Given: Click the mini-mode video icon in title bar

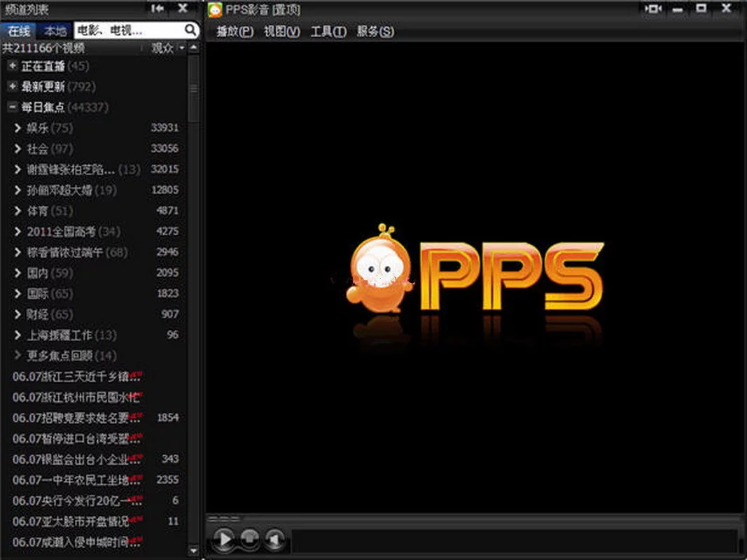Looking at the screenshot, I should pyautogui.click(x=653, y=9).
